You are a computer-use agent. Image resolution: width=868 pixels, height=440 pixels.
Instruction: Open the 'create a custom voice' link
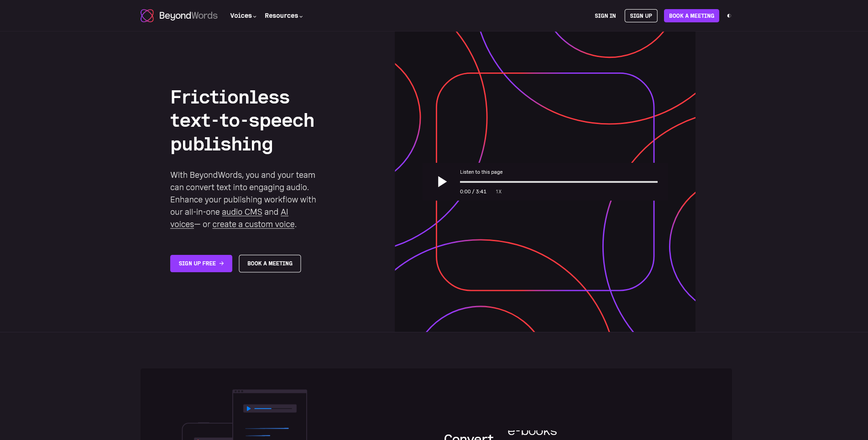click(253, 224)
